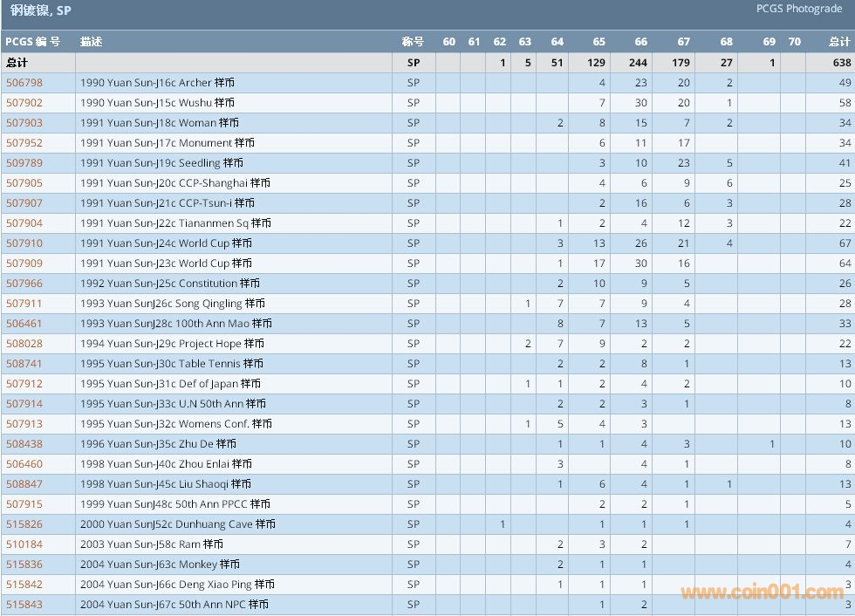Image resolution: width=855 pixels, height=616 pixels.
Task: Open coin entry 507903
Action: [x=24, y=123]
